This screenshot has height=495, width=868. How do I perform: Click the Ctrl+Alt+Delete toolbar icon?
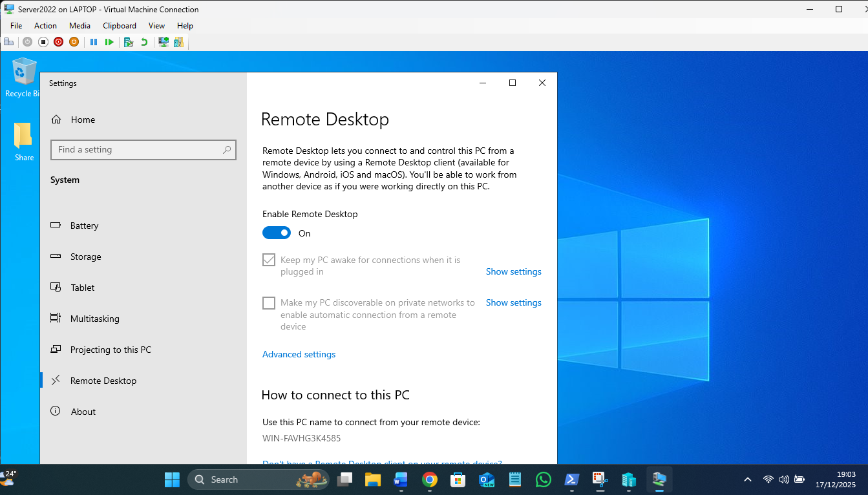pos(8,42)
